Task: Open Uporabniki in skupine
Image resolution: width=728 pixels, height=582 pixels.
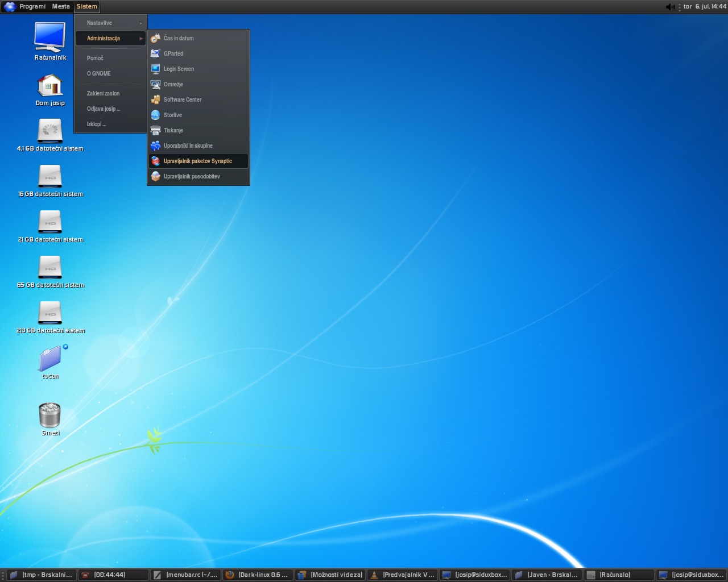Action: [198, 145]
